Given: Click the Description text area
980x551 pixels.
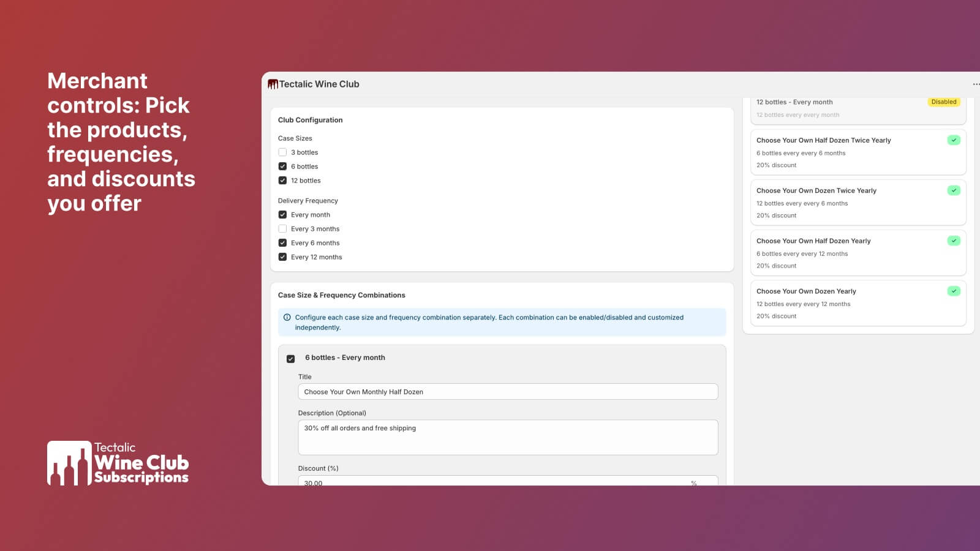Looking at the screenshot, I should point(508,437).
